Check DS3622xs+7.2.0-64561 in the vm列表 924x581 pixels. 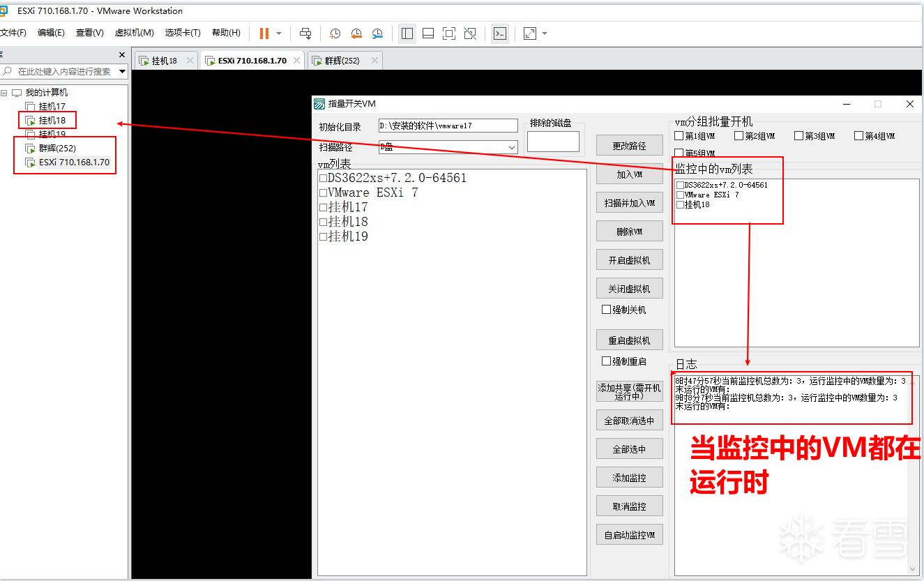click(x=324, y=178)
